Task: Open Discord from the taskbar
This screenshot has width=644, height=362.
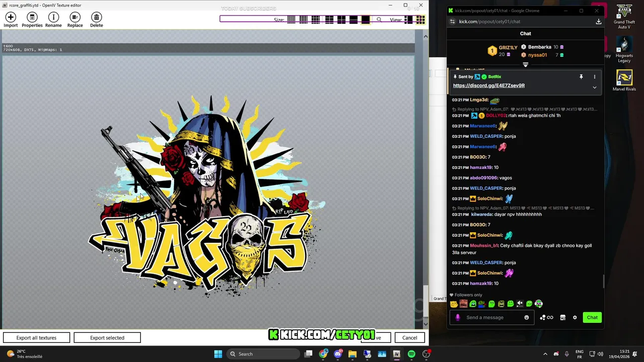Action: (x=338, y=354)
